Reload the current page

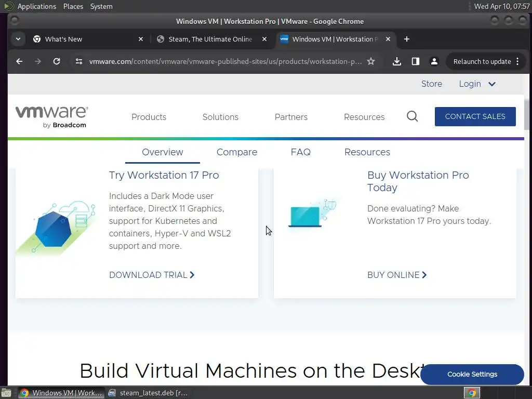coord(57,61)
